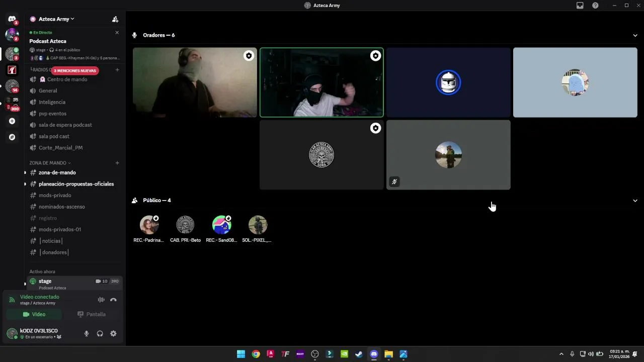Toggle screen share with Pantalla button
Image resolution: width=644 pixels, height=362 pixels.
click(91, 314)
